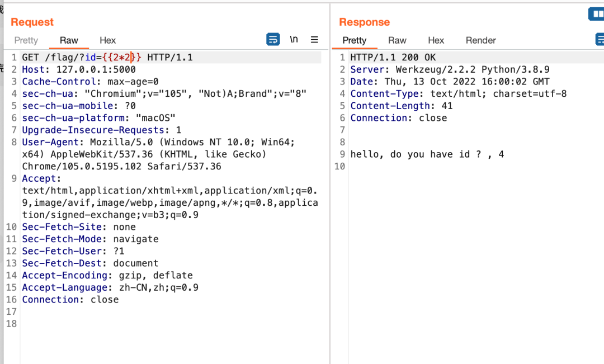The image size is (604, 364).
Task: Click the Sec-Fetch-Site: none line
Action: coord(79,227)
